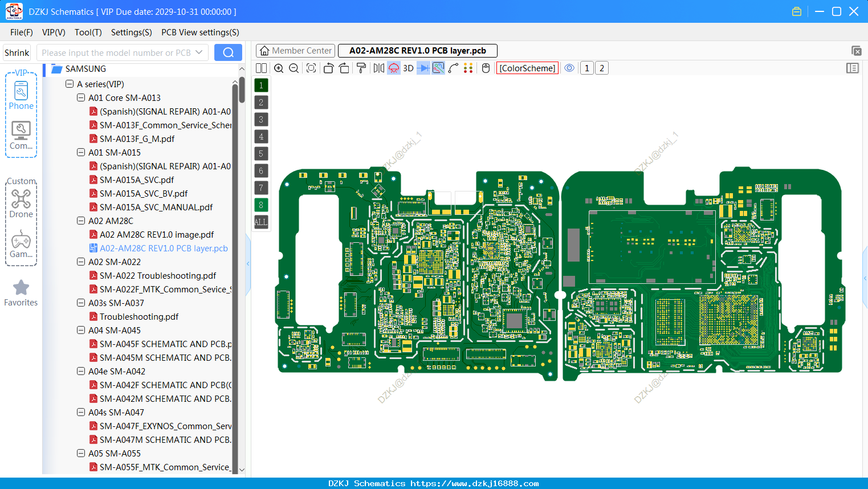Toggle the trace routing display icon
Image resolution: width=868 pixels, height=489 pixels.
(438, 68)
